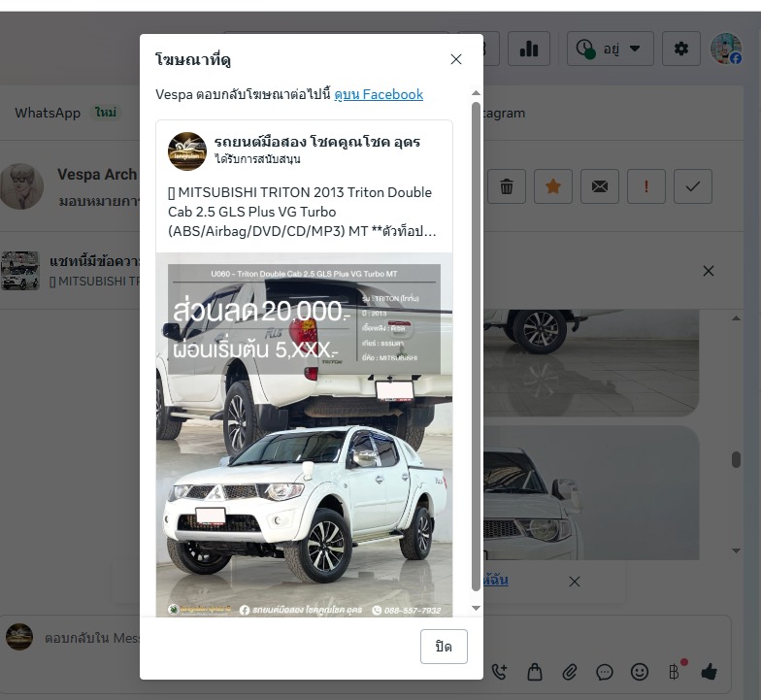Click the Triton front photo in chat

(x=590, y=493)
